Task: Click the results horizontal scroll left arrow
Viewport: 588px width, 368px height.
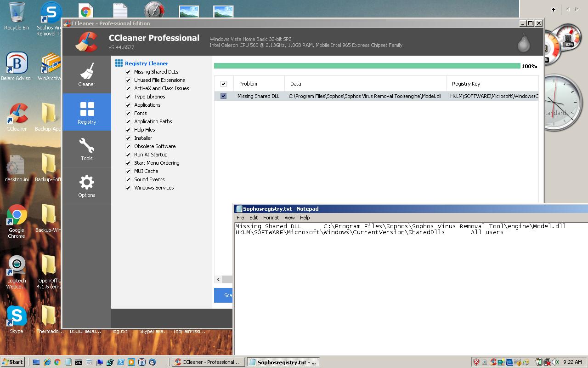Action: [218, 279]
